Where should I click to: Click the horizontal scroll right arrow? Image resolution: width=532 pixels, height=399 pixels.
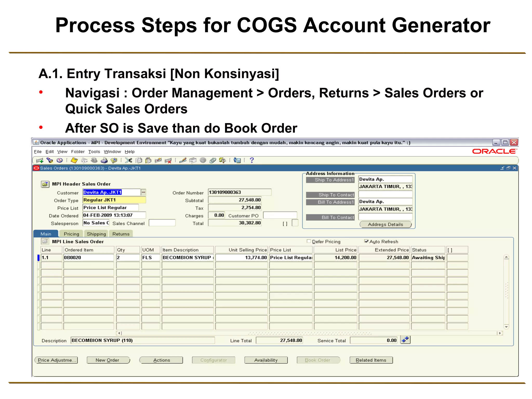click(x=500, y=333)
